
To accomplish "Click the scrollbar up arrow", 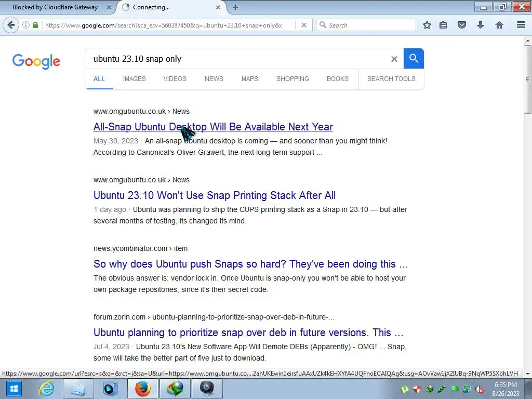I will (528, 41).
